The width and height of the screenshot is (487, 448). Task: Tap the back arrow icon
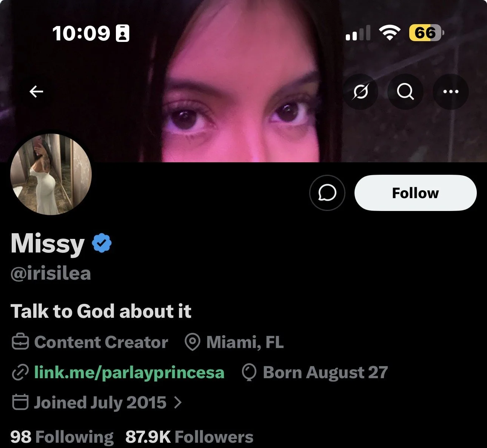(36, 91)
